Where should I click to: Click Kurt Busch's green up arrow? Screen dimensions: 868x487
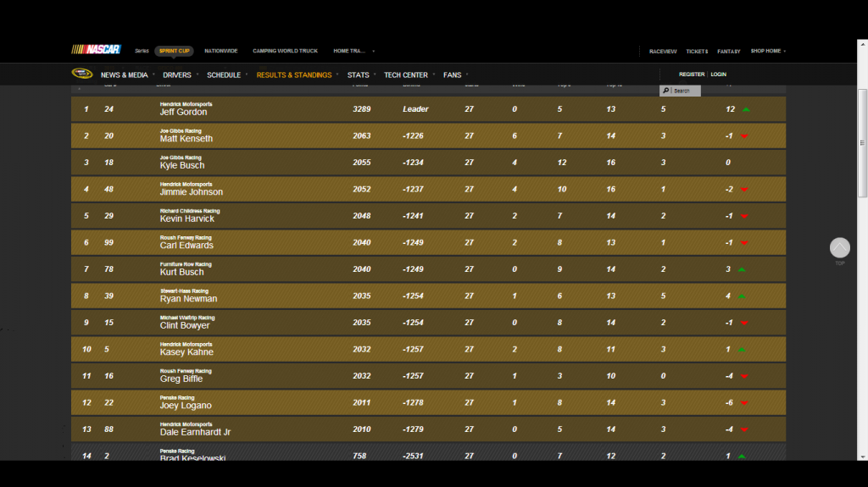click(742, 269)
